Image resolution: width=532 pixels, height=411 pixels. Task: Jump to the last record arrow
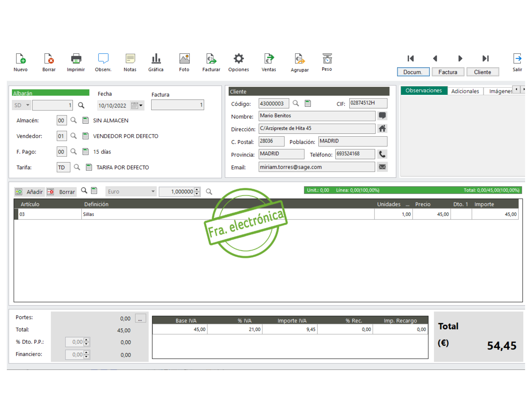click(x=485, y=59)
